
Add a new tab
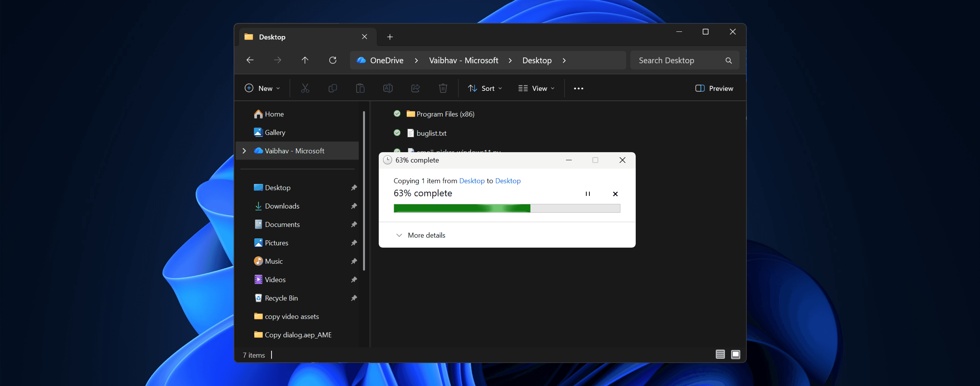(389, 37)
